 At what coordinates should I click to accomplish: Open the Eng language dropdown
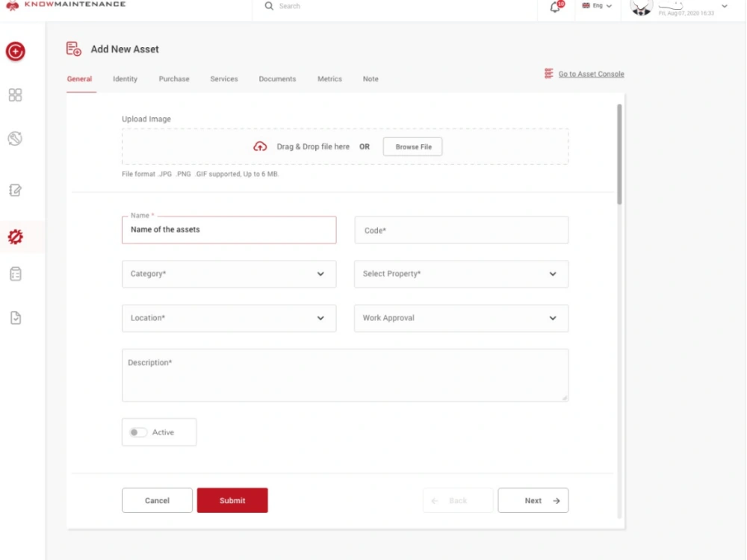(x=597, y=6)
